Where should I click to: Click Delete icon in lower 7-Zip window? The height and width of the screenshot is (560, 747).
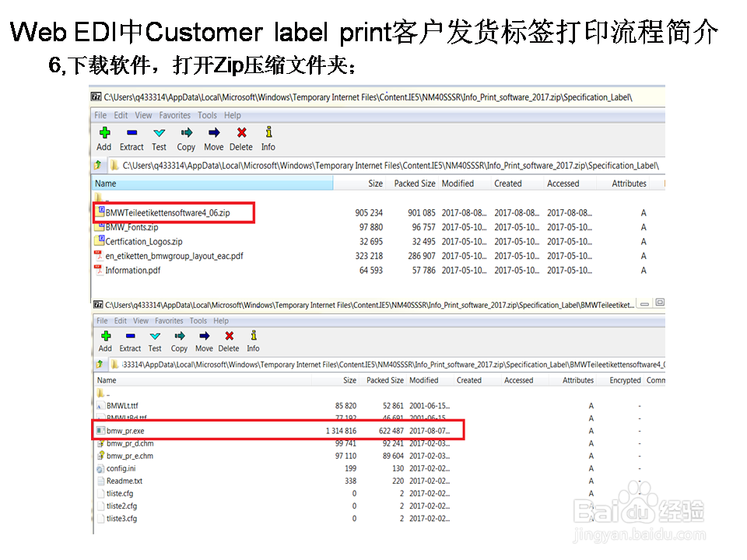229,336
